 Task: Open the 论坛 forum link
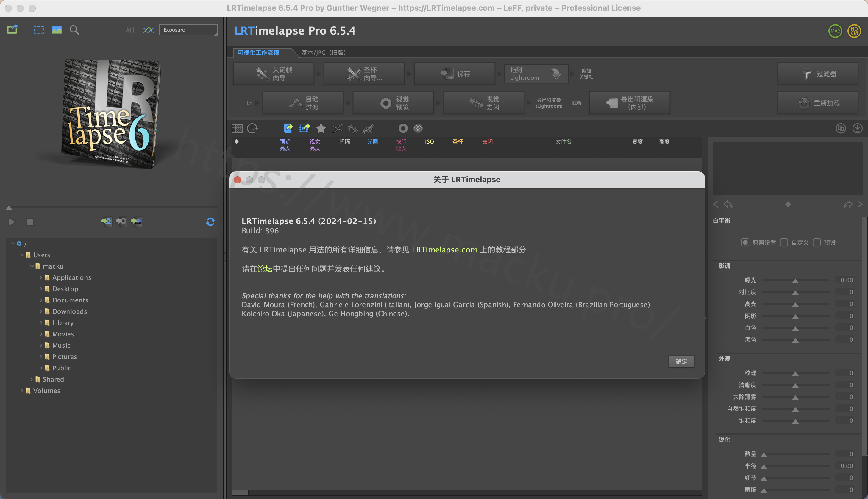point(265,269)
